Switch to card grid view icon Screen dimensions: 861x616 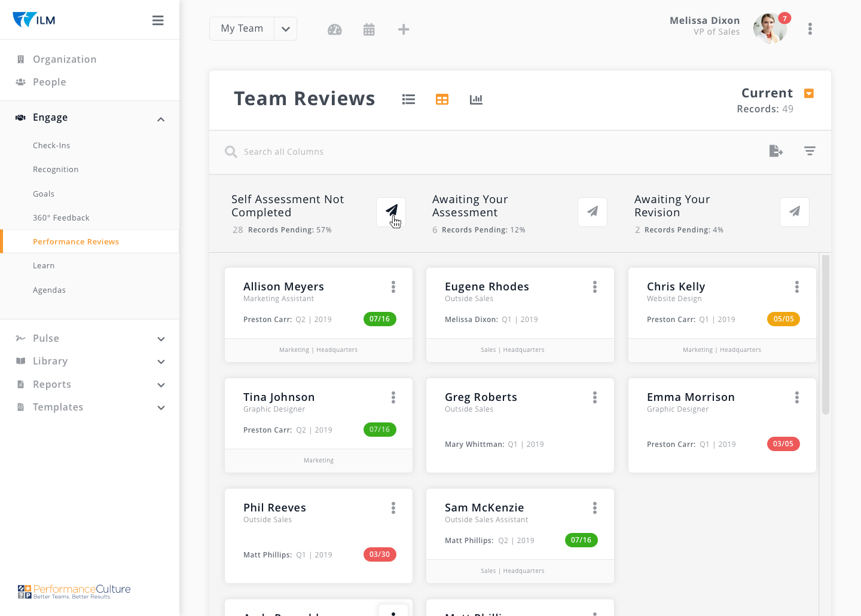click(x=442, y=99)
